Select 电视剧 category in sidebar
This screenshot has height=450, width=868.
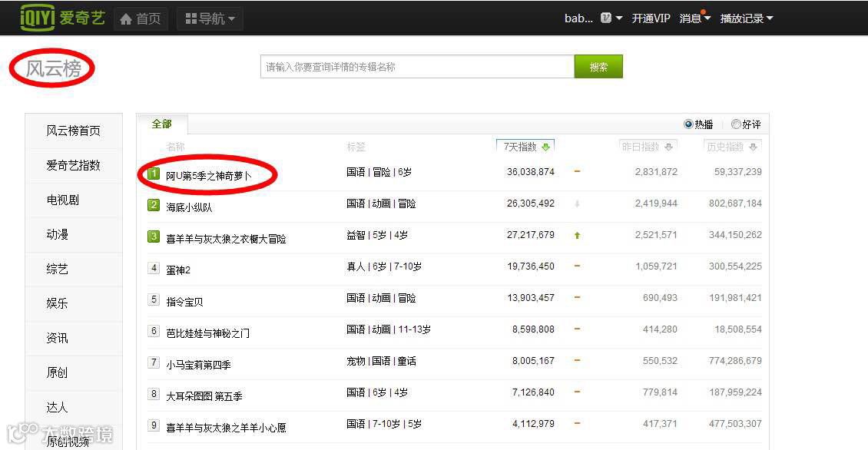(74, 200)
